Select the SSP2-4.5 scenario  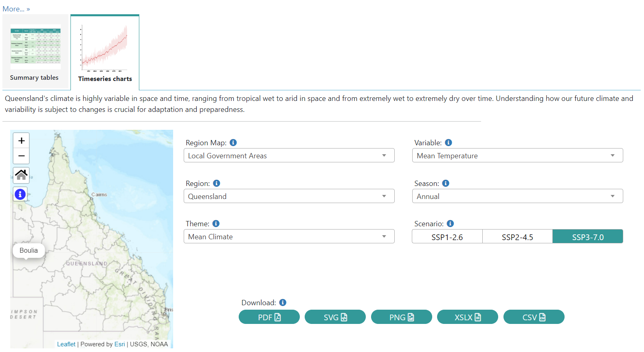[517, 237]
